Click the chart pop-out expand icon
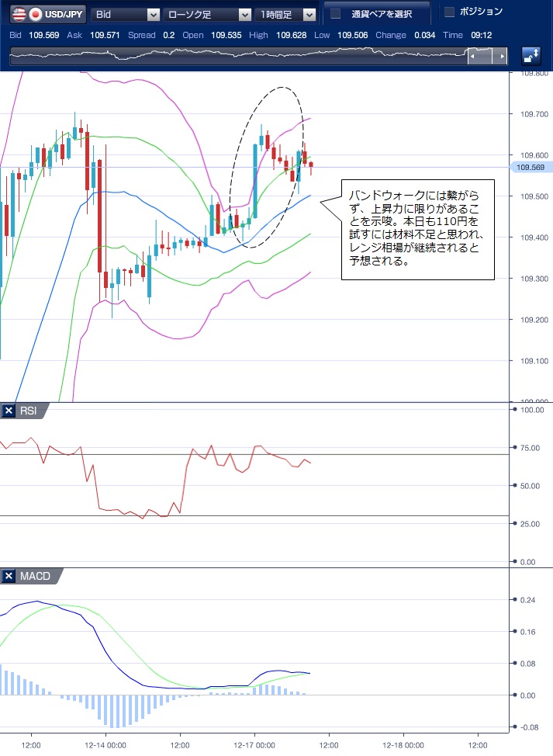 [531, 56]
